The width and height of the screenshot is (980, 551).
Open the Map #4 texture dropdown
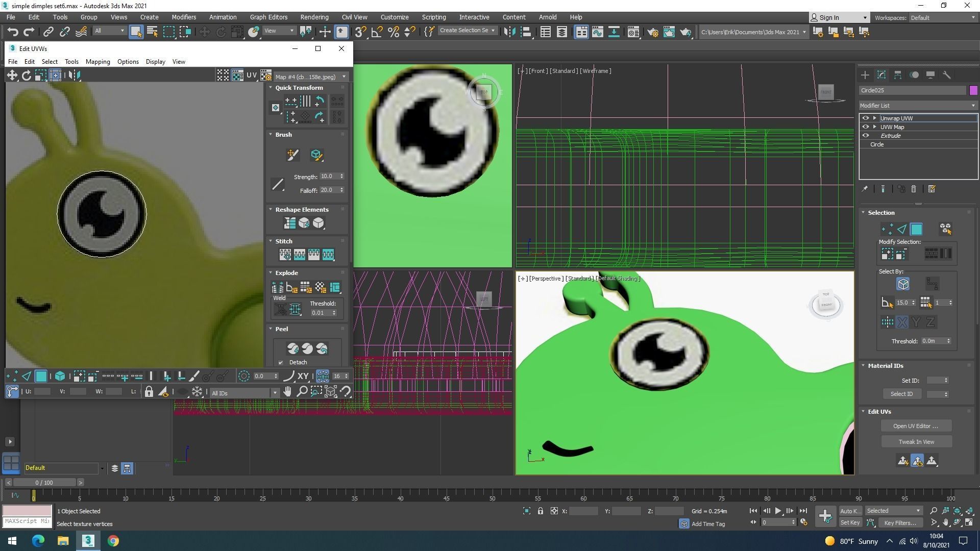coord(310,77)
